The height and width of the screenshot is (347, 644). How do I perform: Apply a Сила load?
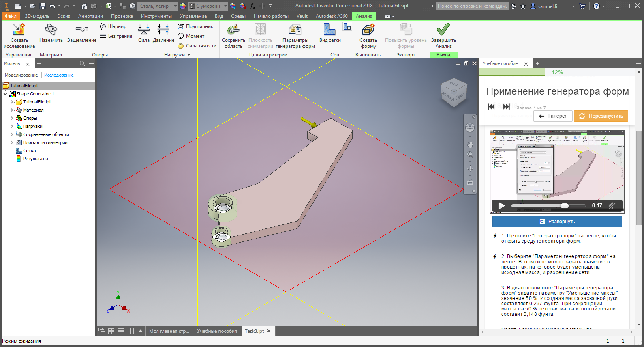tap(144, 33)
